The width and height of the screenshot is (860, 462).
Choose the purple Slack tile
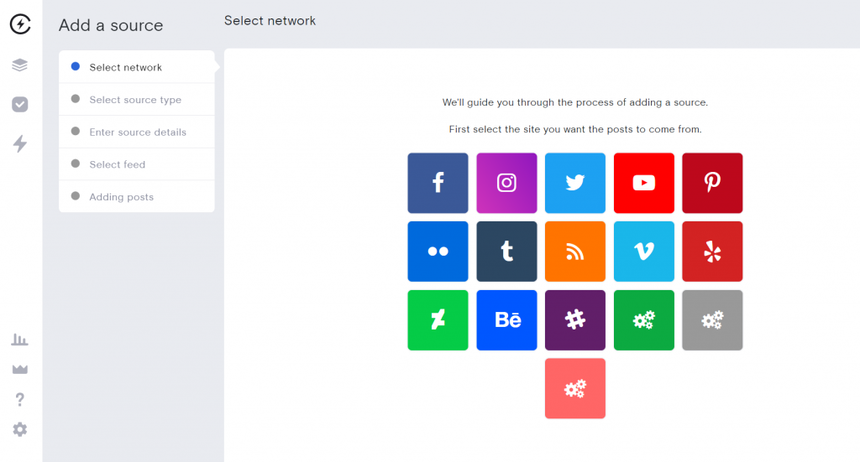[575, 320]
